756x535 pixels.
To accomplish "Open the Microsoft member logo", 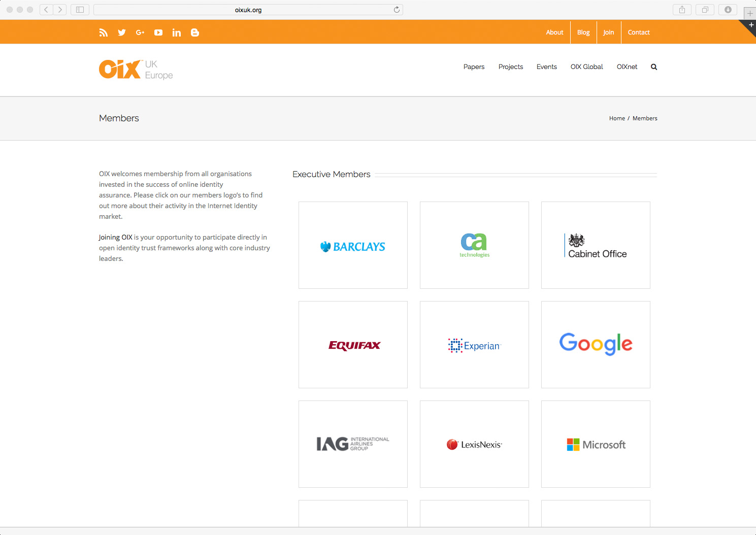I will (x=596, y=444).
